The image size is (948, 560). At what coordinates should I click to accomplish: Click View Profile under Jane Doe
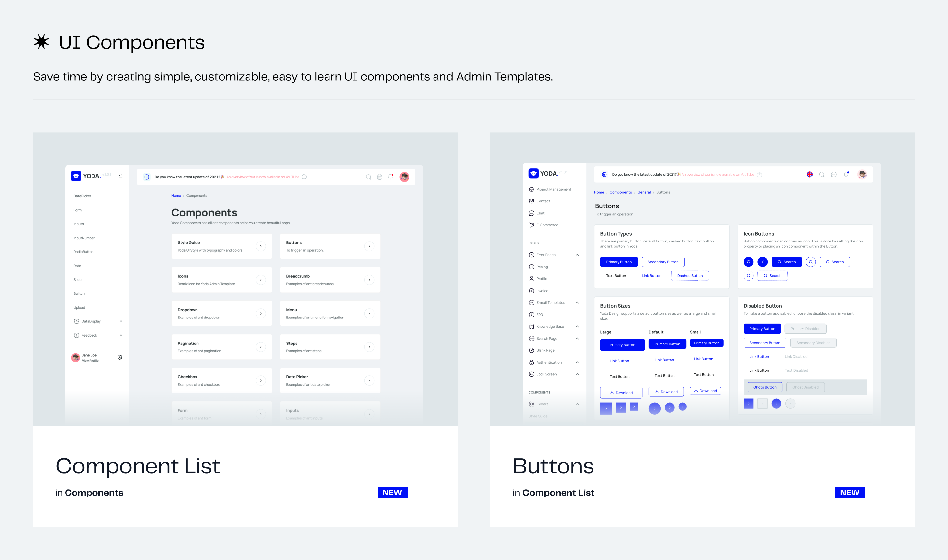click(x=90, y=361)
